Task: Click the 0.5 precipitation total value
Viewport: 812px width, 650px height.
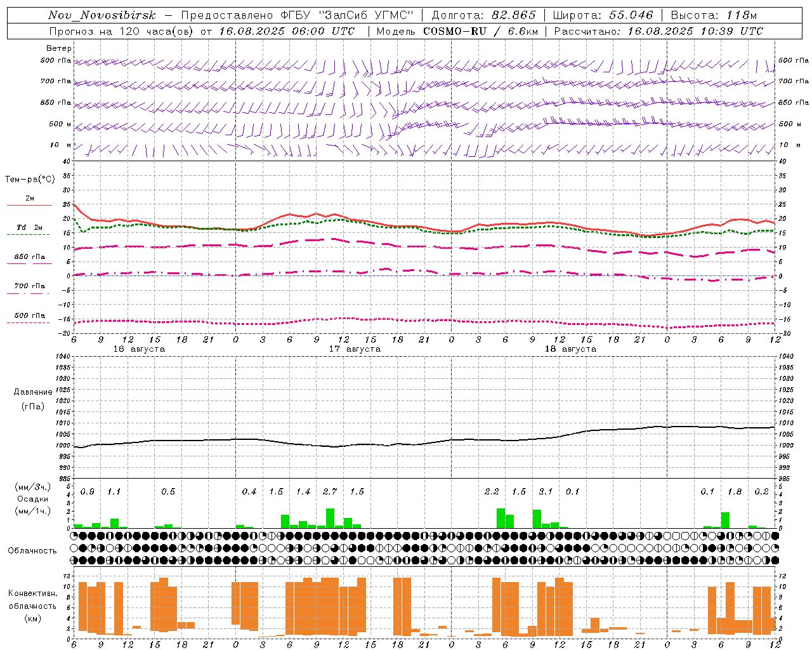Action: click(168, 492)
